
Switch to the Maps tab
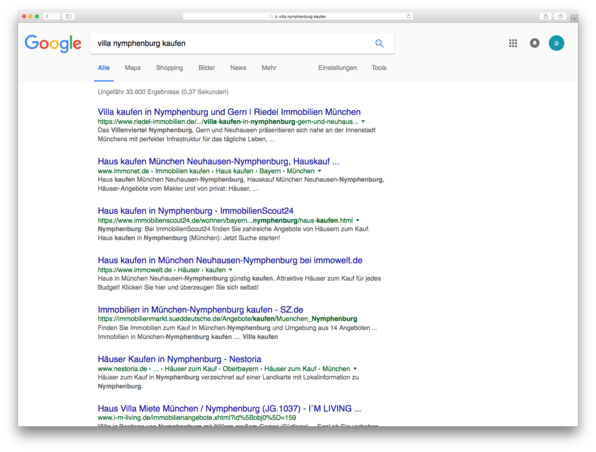pyautogui.click(x=133, y=68)
